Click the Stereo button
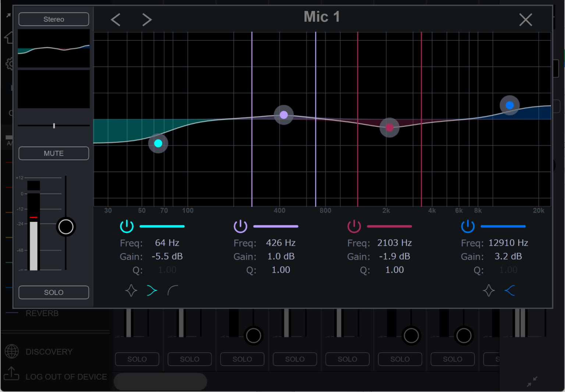Image resolution: width=565 pixels, height=392 pixels. point(54,19)
